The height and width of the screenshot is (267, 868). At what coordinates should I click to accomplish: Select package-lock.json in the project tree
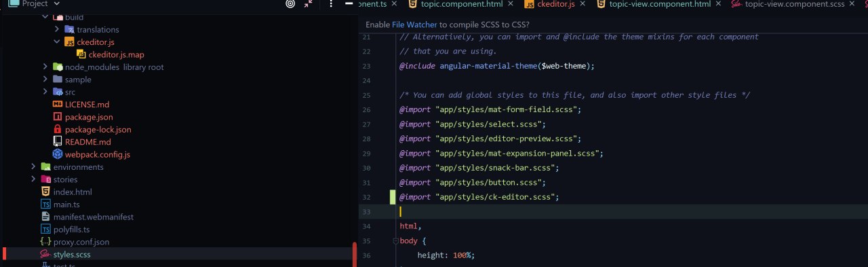pyautogui.click(x=98, y=129)
